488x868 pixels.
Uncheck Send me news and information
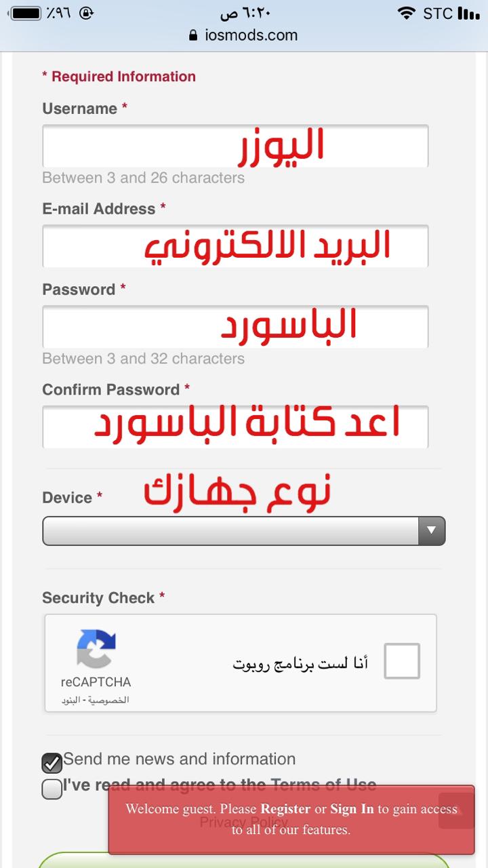coord(52,763)
